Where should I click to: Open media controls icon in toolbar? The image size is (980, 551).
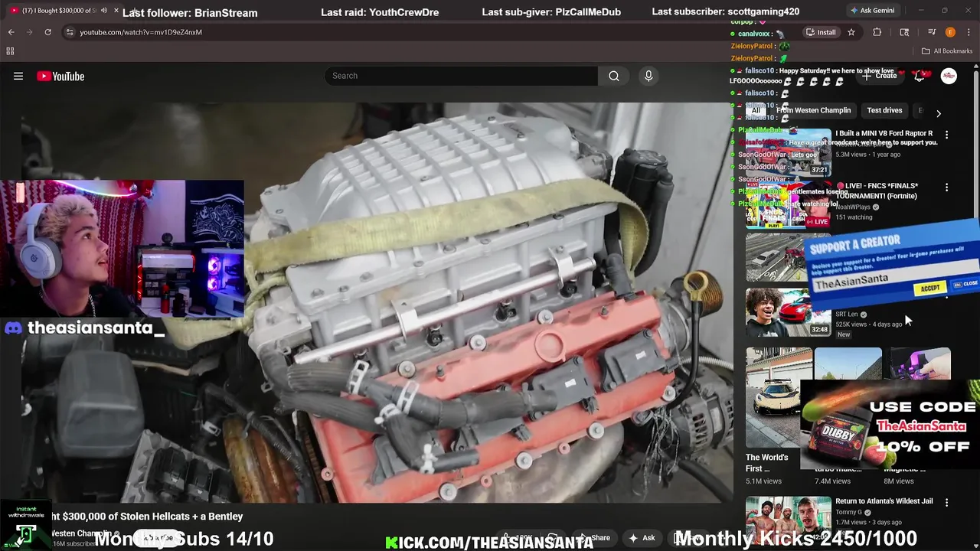coord(932,32)
